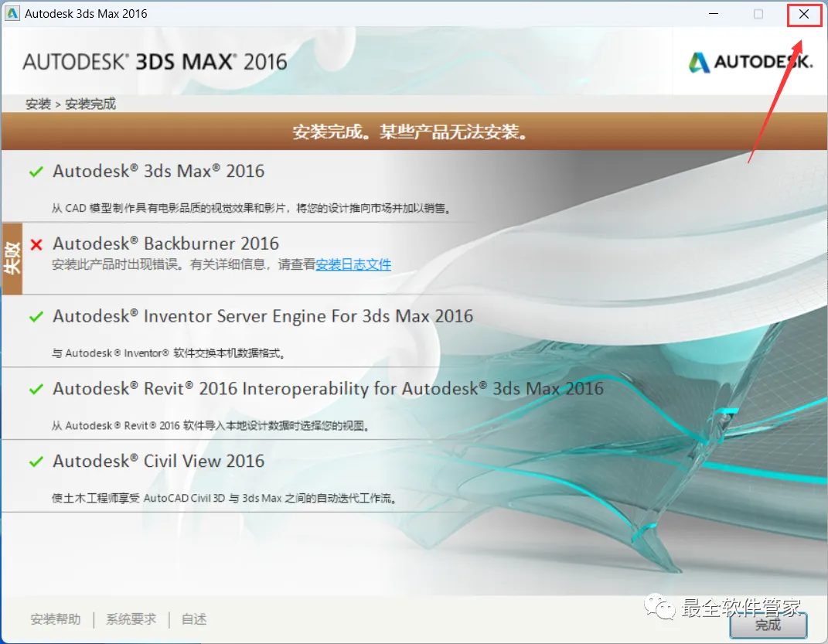The width and height of the screenshot is (828, 644).
Task: Click the check beside Civil View 2016
Action: [36, 462]
